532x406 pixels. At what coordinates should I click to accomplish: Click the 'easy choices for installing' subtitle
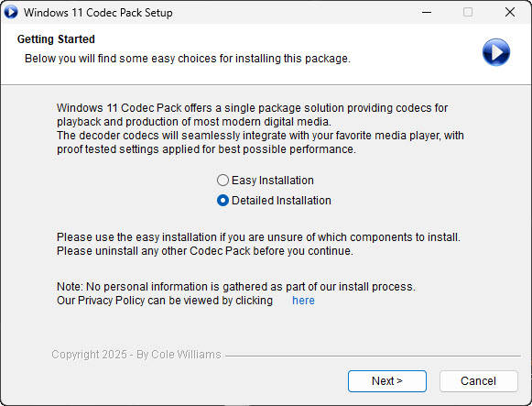(x=188, y=59)
